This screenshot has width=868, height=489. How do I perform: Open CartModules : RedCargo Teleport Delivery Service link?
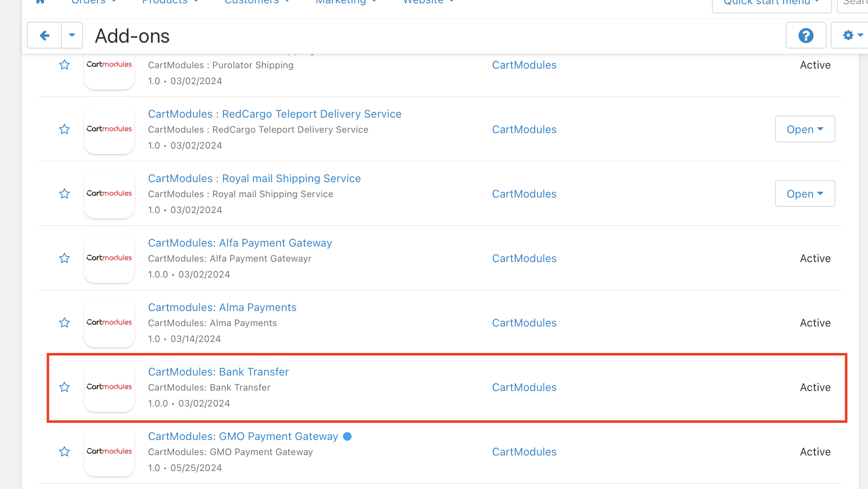[275, 114]
